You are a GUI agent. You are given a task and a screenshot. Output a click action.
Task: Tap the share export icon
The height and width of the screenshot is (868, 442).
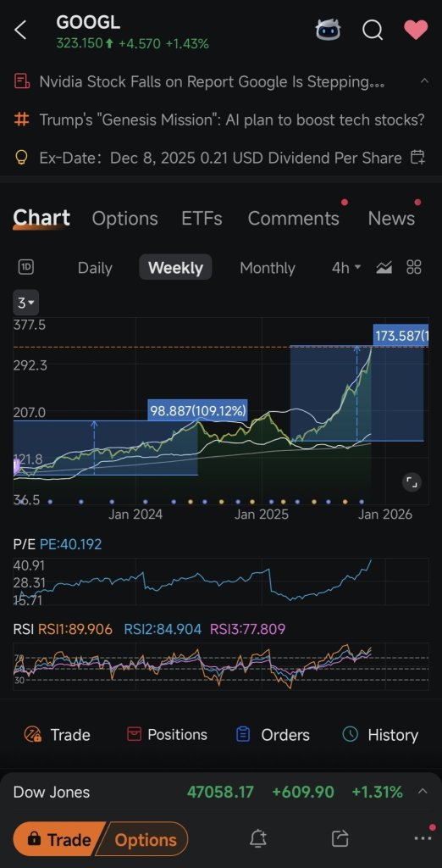[340, 839]
